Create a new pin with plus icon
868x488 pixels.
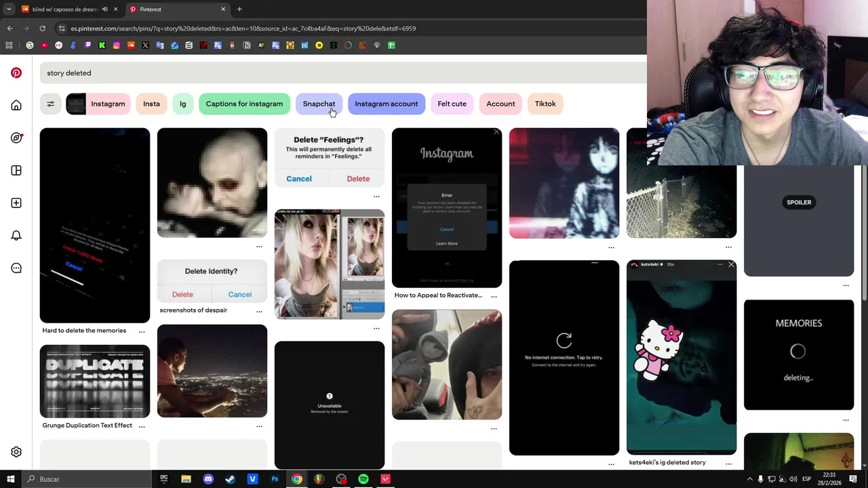[16, 203]
